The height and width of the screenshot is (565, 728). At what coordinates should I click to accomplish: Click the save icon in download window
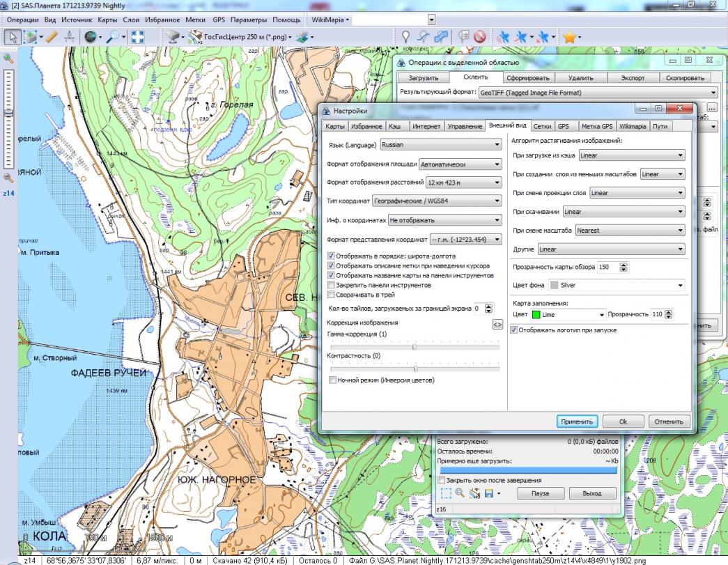click(x=490, y=493)
